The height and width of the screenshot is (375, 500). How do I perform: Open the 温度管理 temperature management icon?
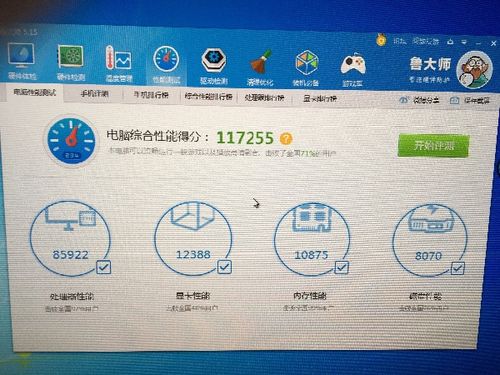click(x=119, y=63)
